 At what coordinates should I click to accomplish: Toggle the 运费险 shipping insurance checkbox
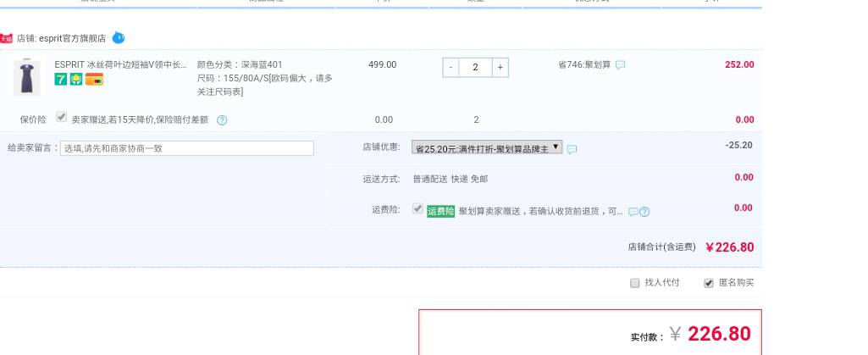[x=418, y=208]
